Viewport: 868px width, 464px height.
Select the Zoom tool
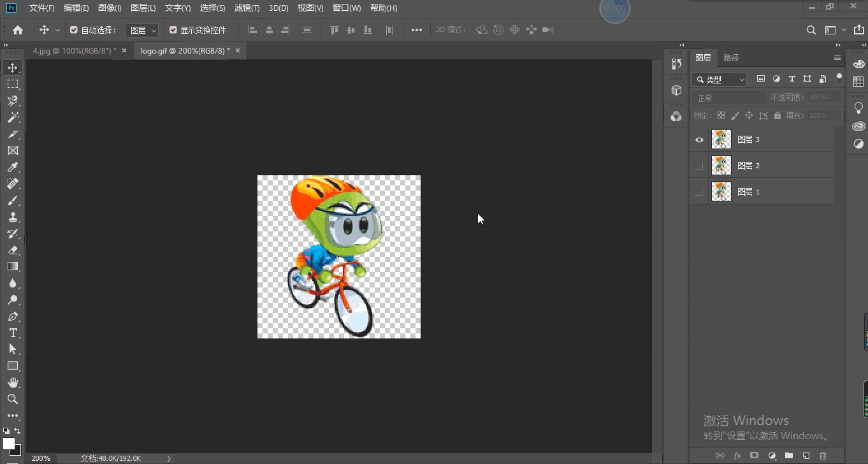click(13, 399)
